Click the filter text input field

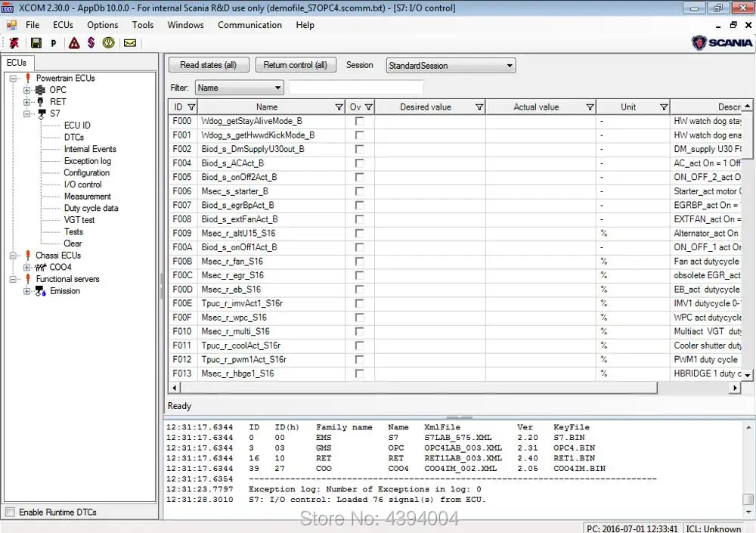coord(355,88)
